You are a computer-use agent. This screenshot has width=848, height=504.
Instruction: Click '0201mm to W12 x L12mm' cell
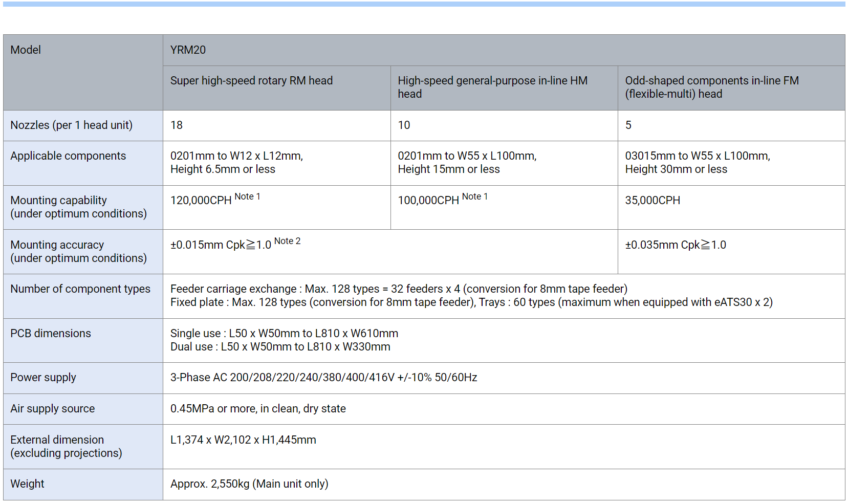276,163
